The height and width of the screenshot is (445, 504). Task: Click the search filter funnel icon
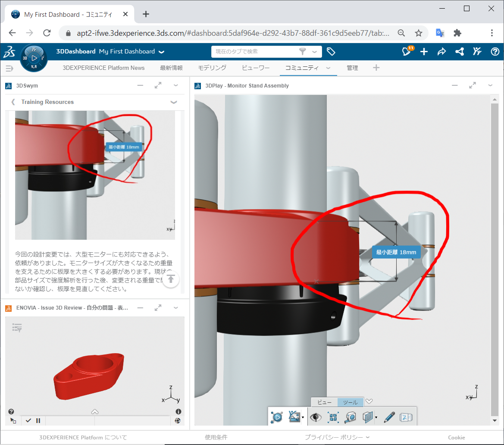click(x=303, y=51)
